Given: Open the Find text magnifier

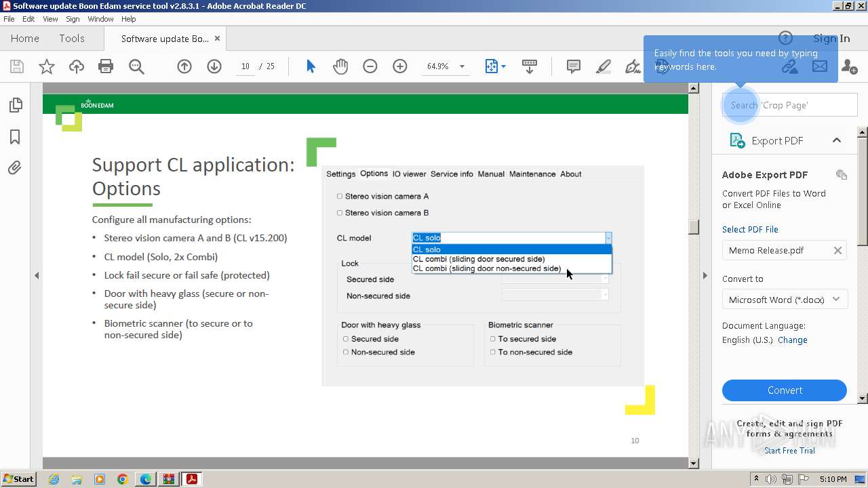Looking at the screenshot, I should tap(136, 66).
